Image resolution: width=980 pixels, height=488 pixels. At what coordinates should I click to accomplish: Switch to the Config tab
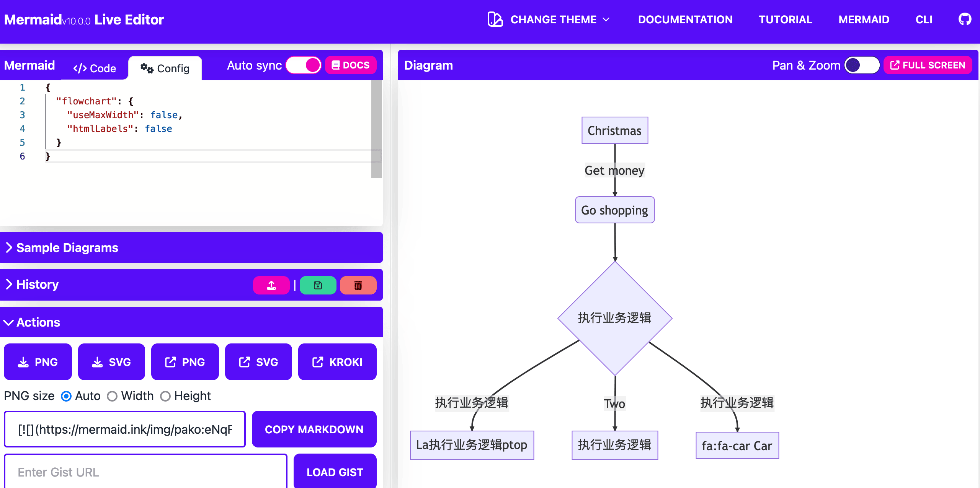click(x=165, y=68)
